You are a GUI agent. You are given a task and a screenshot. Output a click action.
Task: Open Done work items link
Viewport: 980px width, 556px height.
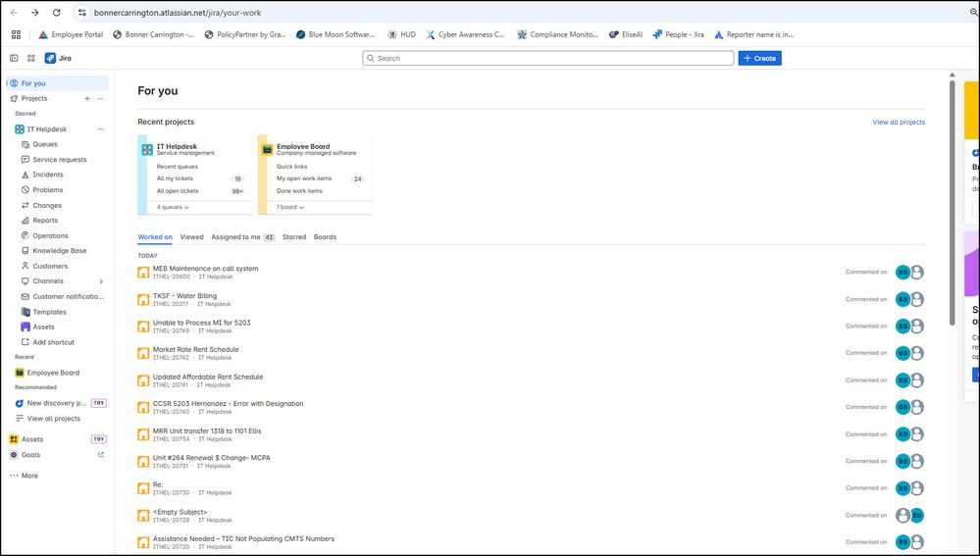pyautogui.click(x=299, y=191)
